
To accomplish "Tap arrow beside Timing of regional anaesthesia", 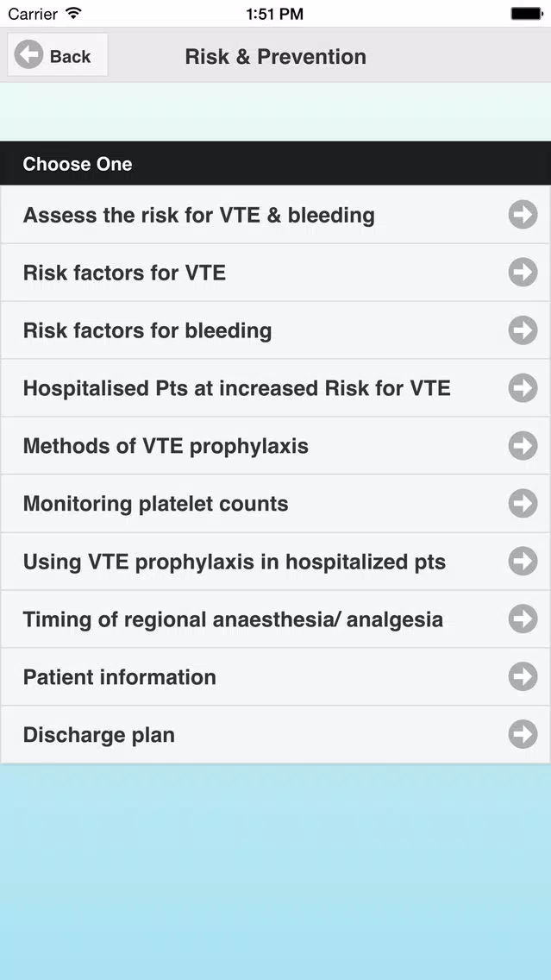I will (x=523, y=619).
